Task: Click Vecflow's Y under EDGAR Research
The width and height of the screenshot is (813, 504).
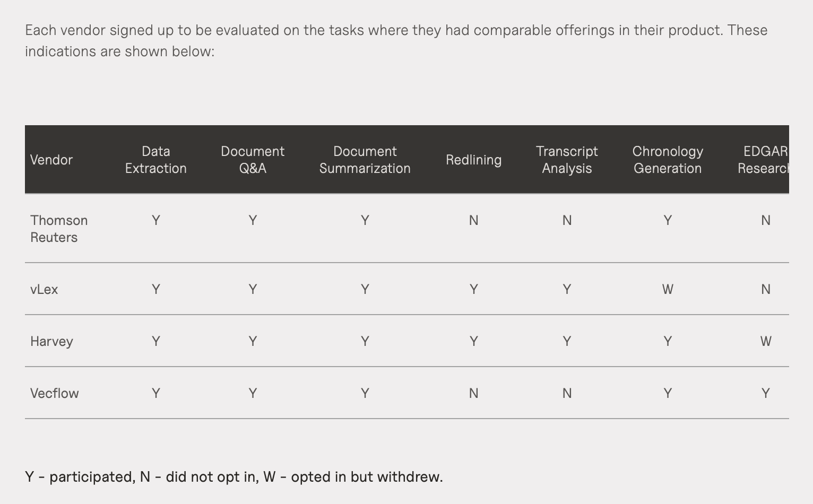Action: pos(766,393)
